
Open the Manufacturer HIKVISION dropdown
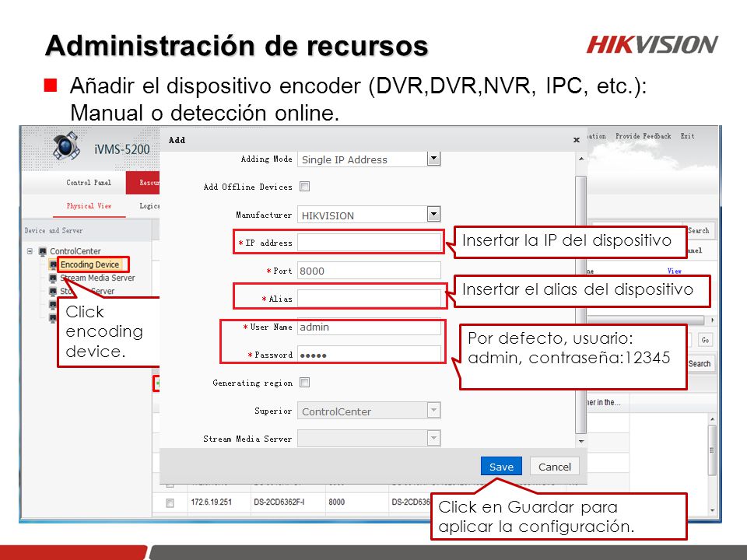click(x=433, y=215)
